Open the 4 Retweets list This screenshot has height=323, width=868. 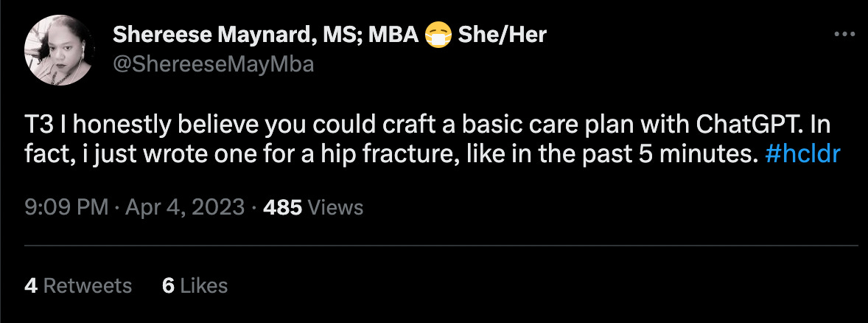(78, 285)
